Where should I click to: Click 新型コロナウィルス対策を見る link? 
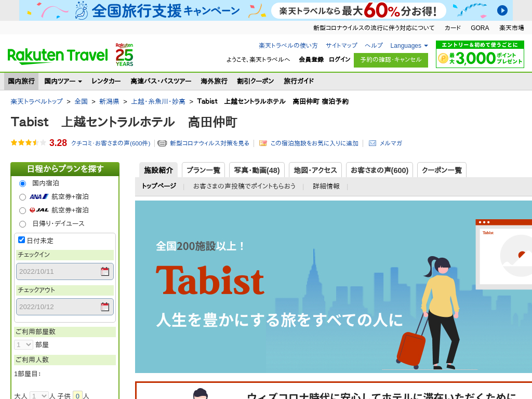tap(209, 143)
